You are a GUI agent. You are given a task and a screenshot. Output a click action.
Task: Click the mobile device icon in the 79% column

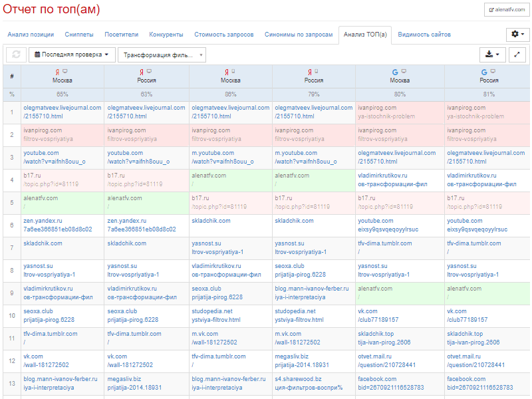click(317, 71)
